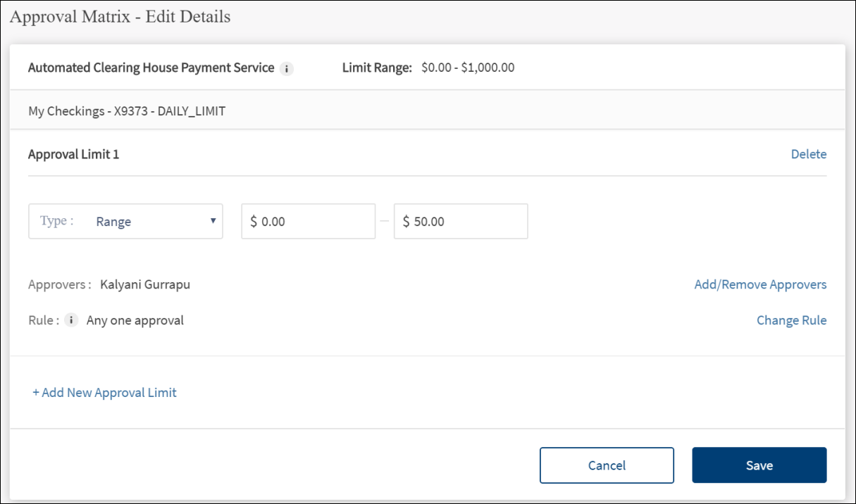Click the $ 50.00 maximum amount field
This screenshot has width=856, height=504.
click(x=460, y=222)
